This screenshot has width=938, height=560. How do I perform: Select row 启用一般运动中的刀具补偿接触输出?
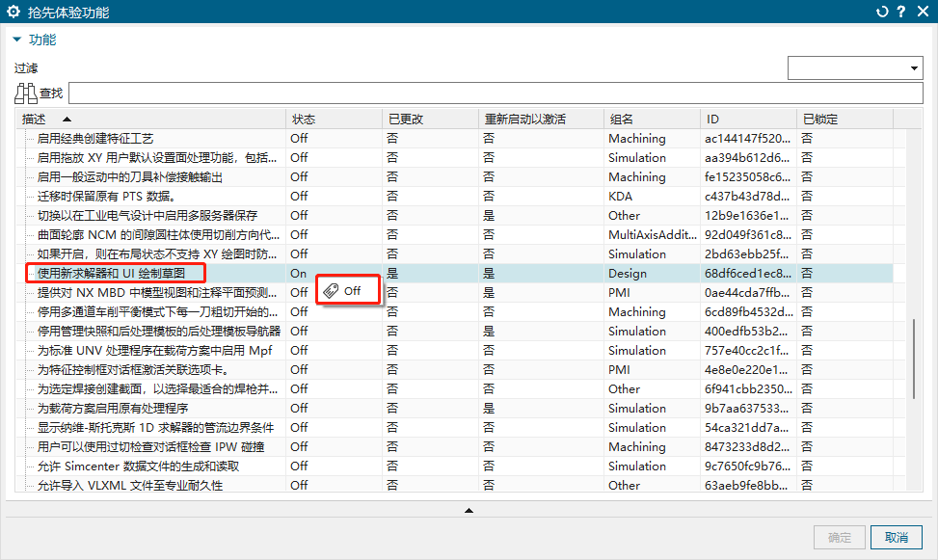click(130, 177)
